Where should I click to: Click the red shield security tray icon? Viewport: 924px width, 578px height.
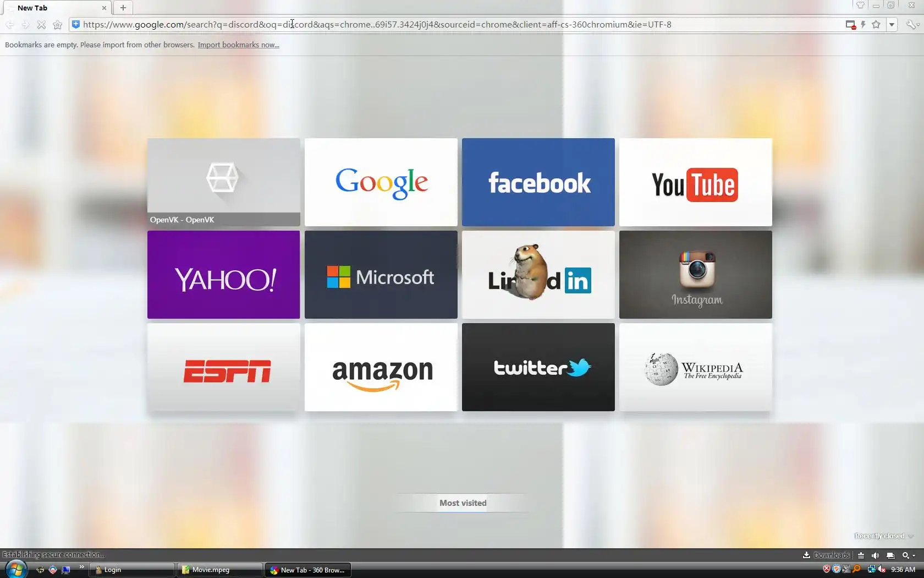click(827, 569)
